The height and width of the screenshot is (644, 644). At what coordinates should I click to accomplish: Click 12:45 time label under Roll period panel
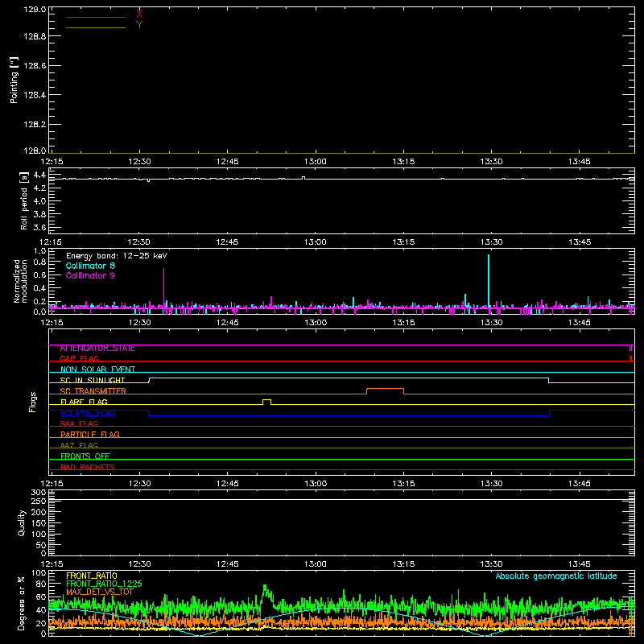pos(228,242)
